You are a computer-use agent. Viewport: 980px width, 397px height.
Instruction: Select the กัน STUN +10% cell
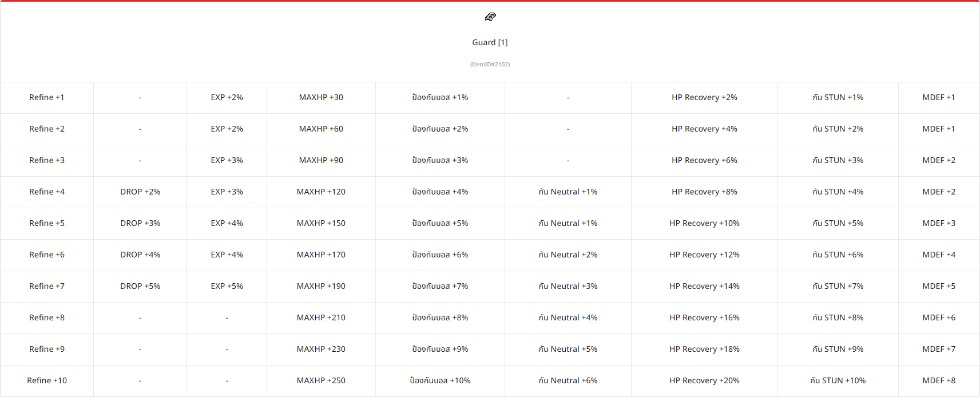coord(838,380)
